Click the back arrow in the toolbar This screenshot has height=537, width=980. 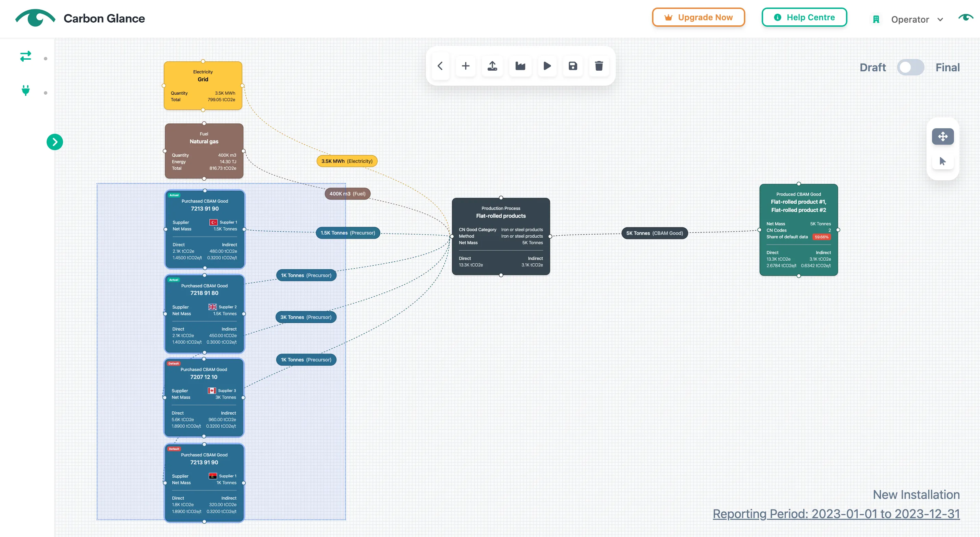[440, 66]
